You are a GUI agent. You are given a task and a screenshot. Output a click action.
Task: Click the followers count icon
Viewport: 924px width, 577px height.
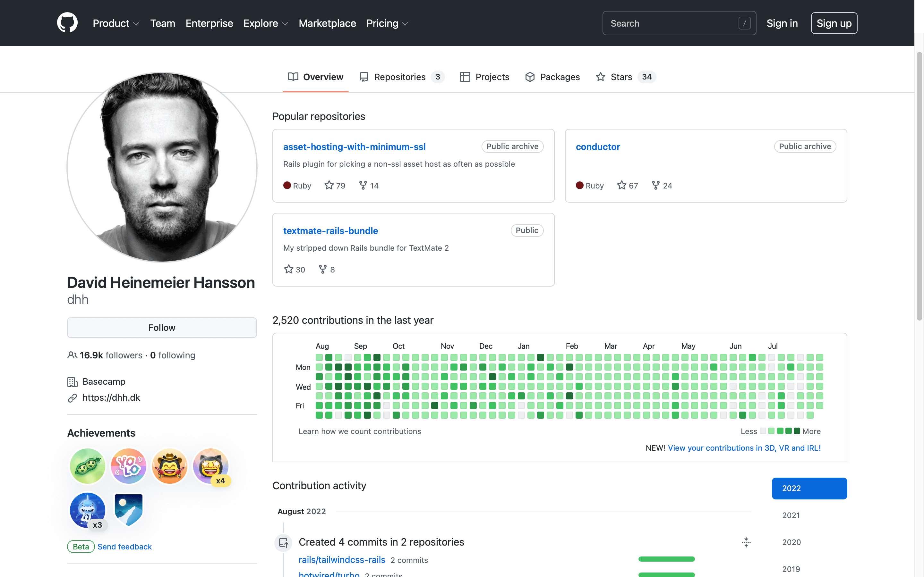click(71, 355)
